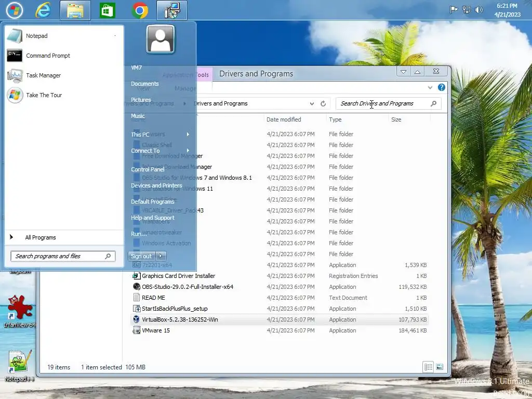Click the Explorer search magnifier icon

pos(434,103)
